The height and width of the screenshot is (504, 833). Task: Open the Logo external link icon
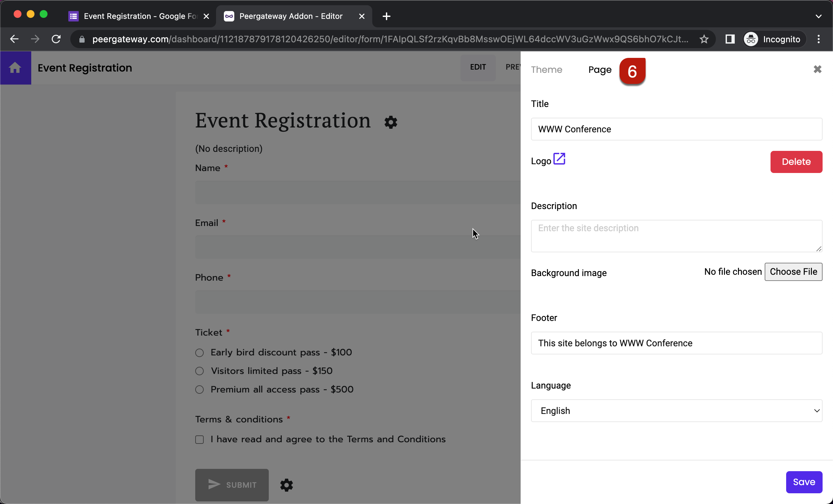click(559, 158)
